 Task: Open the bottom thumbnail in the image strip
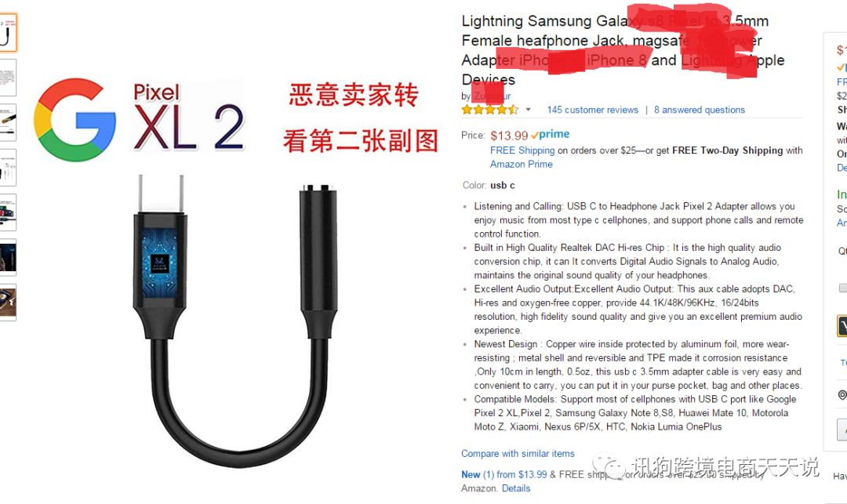(8, 303)
